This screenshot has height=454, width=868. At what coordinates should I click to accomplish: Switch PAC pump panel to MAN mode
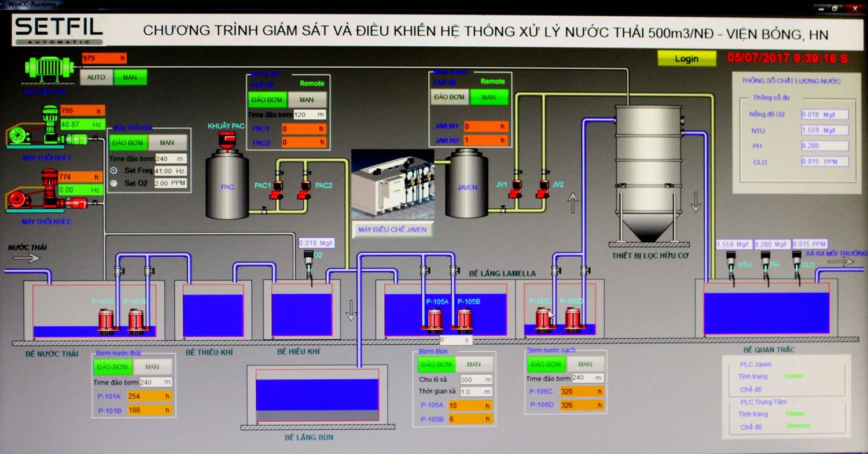tap(307, 99)
